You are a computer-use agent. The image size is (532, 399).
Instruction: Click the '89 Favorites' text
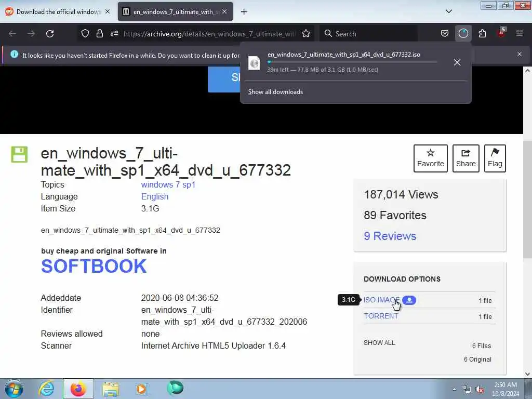395,215
